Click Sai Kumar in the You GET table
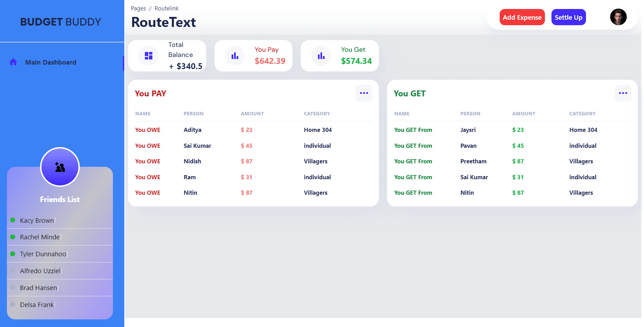This screenshot has height=327, width=644. pyautogui.click(x=474, y=177)
